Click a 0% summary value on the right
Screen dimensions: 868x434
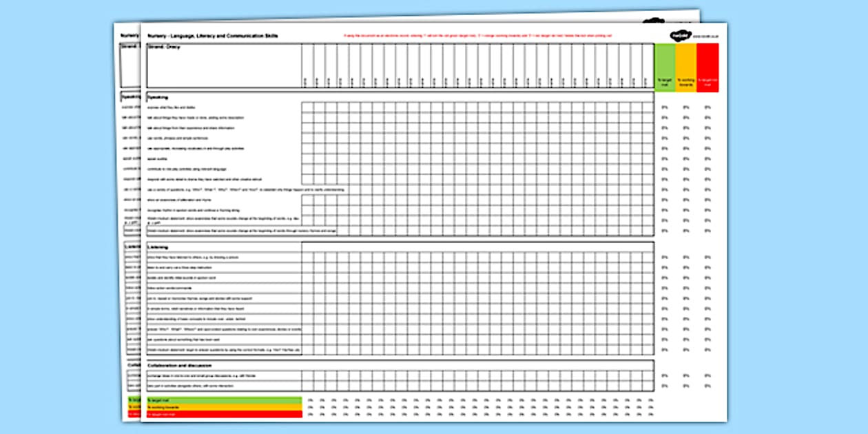point(665,107)
